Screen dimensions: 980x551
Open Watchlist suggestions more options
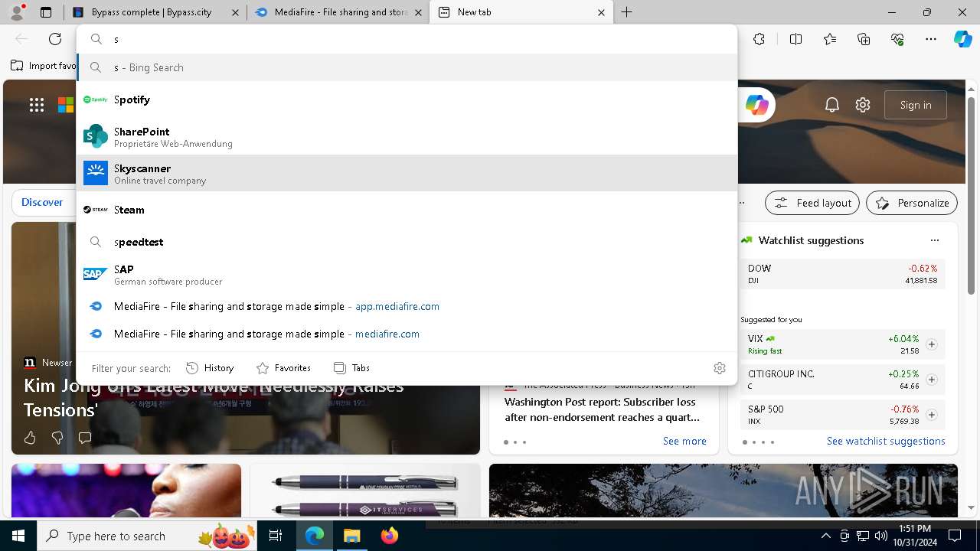point(935,240)
